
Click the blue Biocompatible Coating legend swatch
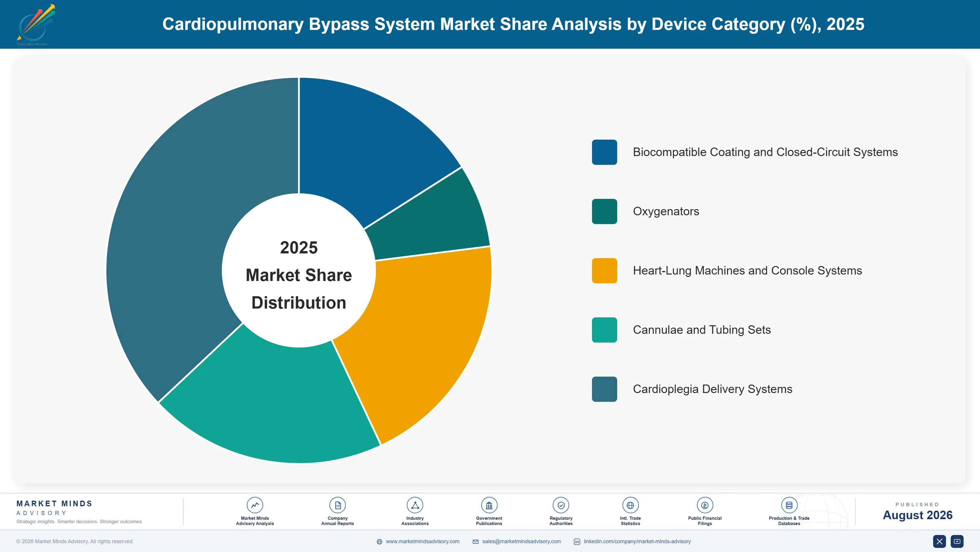click(604, 152)
